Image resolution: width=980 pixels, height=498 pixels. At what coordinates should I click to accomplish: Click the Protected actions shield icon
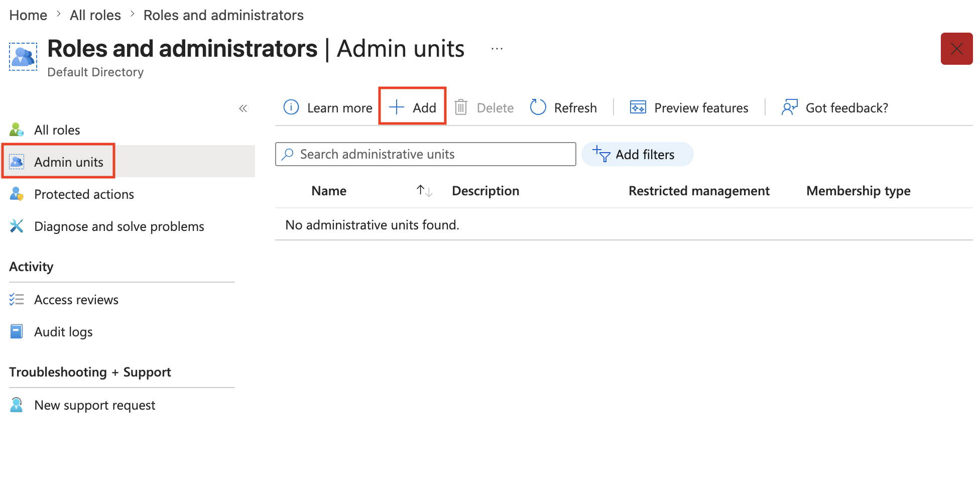click(x=17, y=194)
